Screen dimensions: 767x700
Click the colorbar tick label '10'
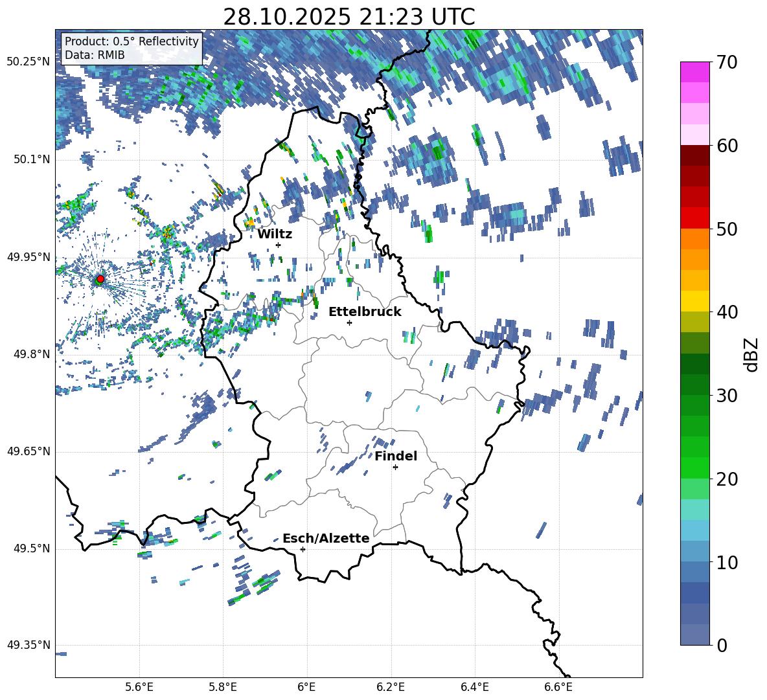[727, 563]
